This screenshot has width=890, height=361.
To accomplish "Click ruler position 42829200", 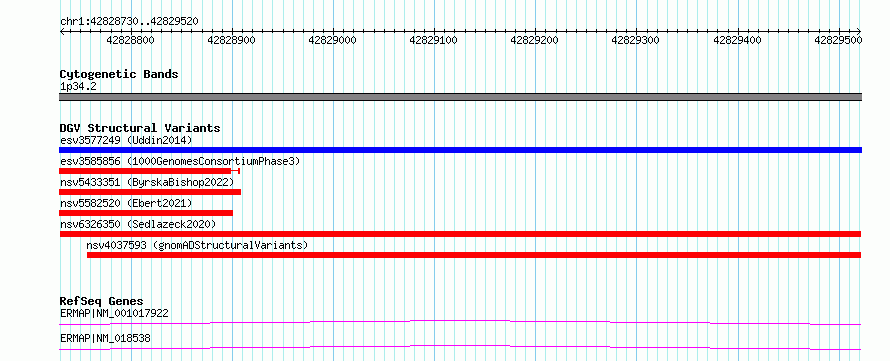I will (535, 40).
